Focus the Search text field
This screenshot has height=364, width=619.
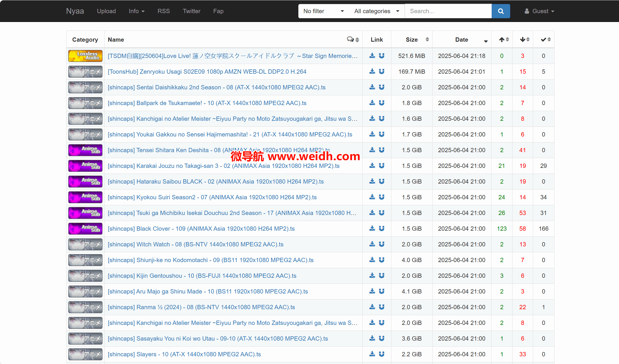tap(448, 11)
